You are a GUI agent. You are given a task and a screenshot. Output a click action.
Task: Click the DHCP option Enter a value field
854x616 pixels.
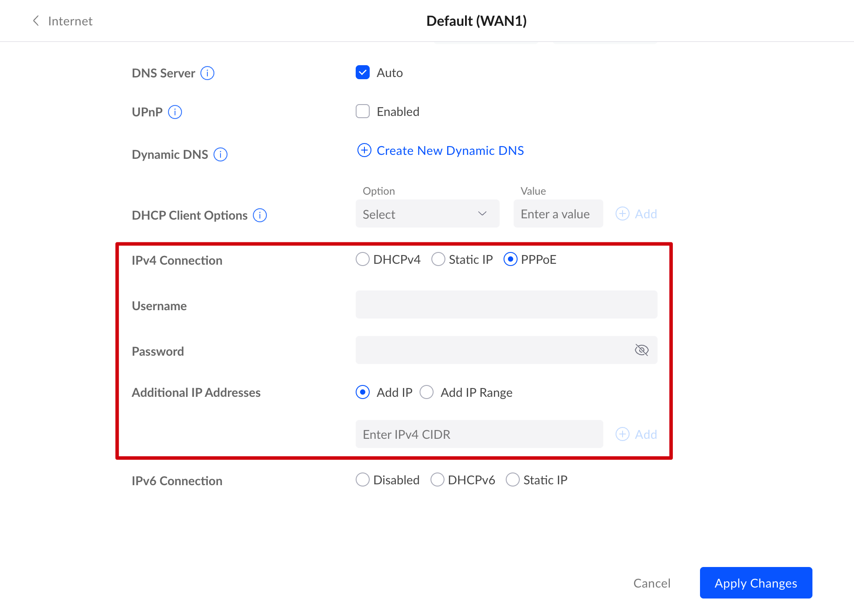[x=558, y=214]
